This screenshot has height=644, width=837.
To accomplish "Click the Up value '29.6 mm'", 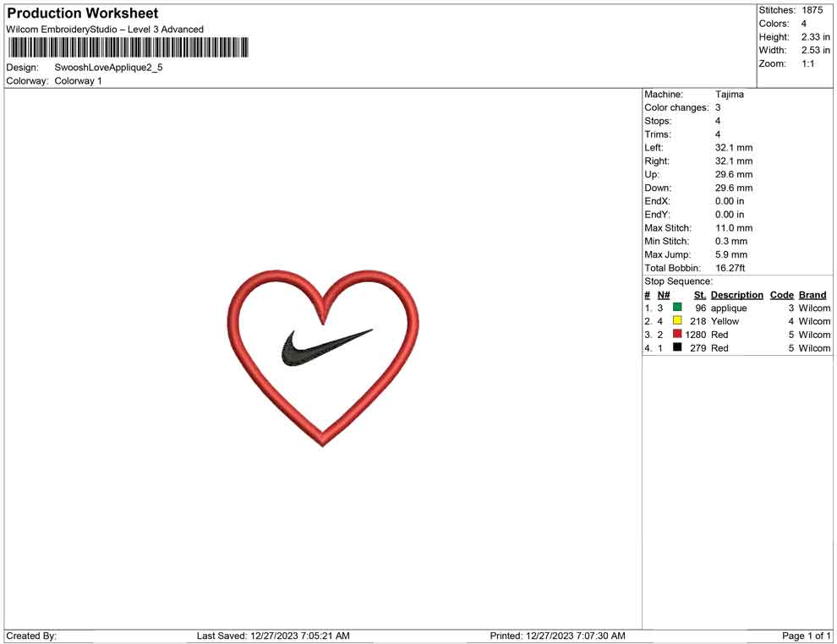I will point(734,174).
